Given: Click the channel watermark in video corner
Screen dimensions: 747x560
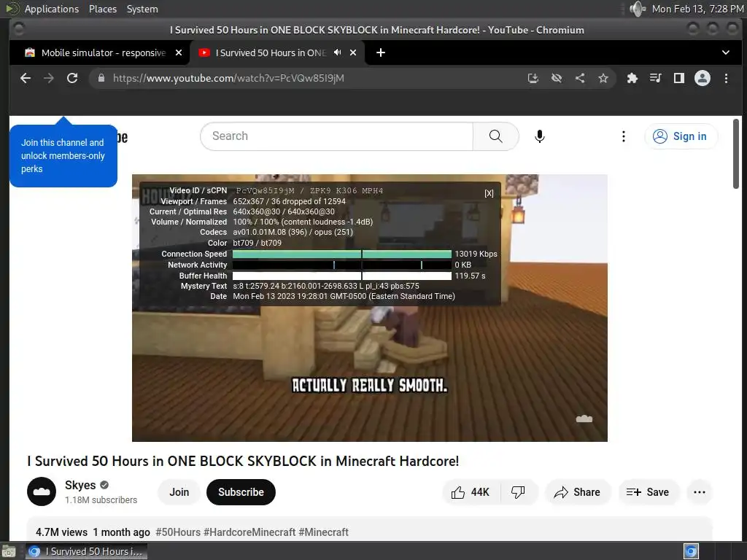Looking at the screenshot, I should pos(584,419).
